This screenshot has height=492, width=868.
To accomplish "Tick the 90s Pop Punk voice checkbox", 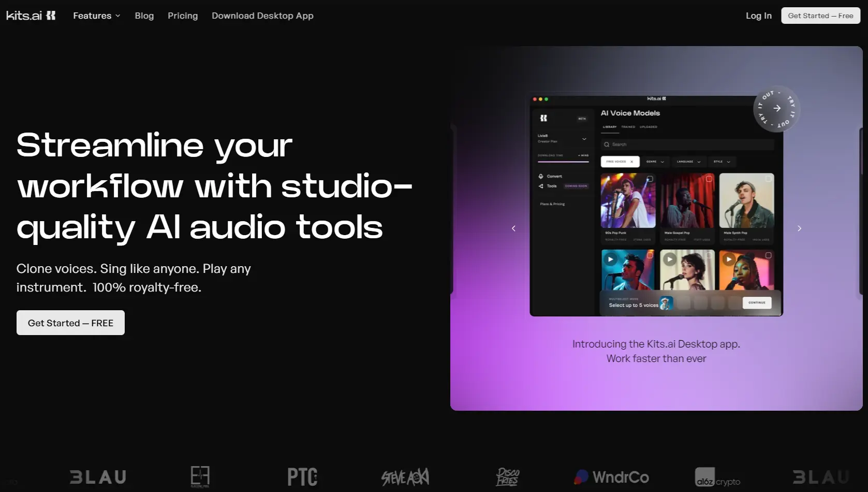I will pyautogui.click(x=650, y=179).
